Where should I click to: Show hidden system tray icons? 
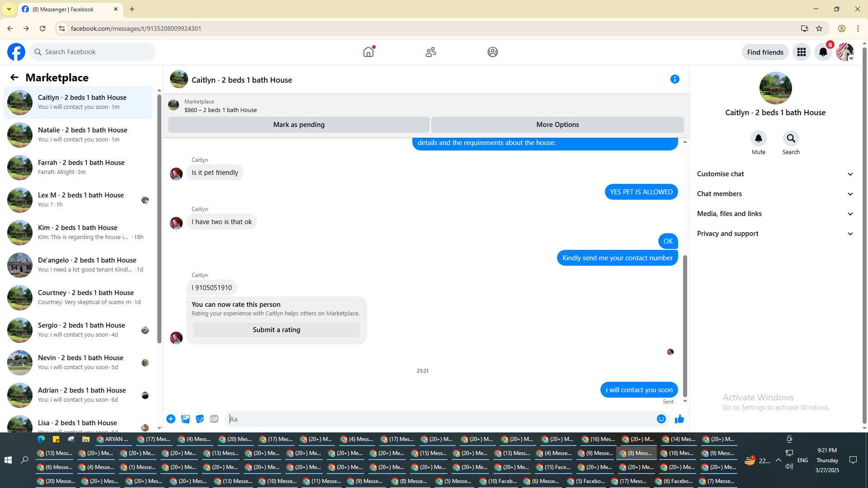pyautogui.click(x=778, y=460)
